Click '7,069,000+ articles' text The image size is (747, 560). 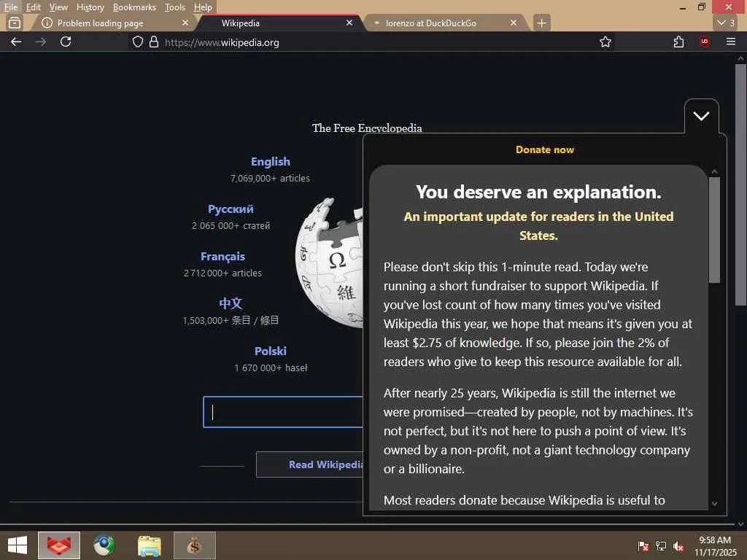click(270, 178)
